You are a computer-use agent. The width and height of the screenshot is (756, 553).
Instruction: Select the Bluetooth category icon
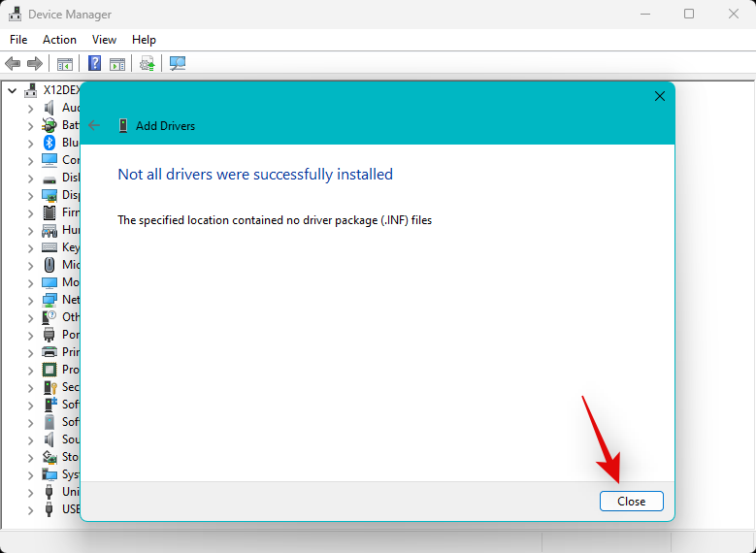click(49, 143)
